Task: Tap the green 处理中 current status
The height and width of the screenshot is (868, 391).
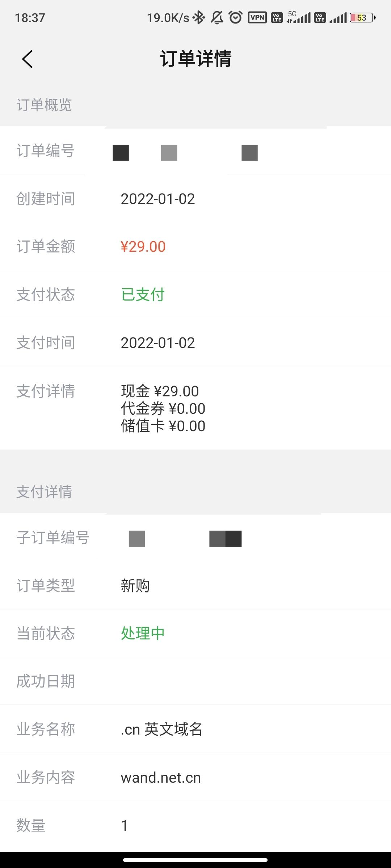Action: (143, 633)
